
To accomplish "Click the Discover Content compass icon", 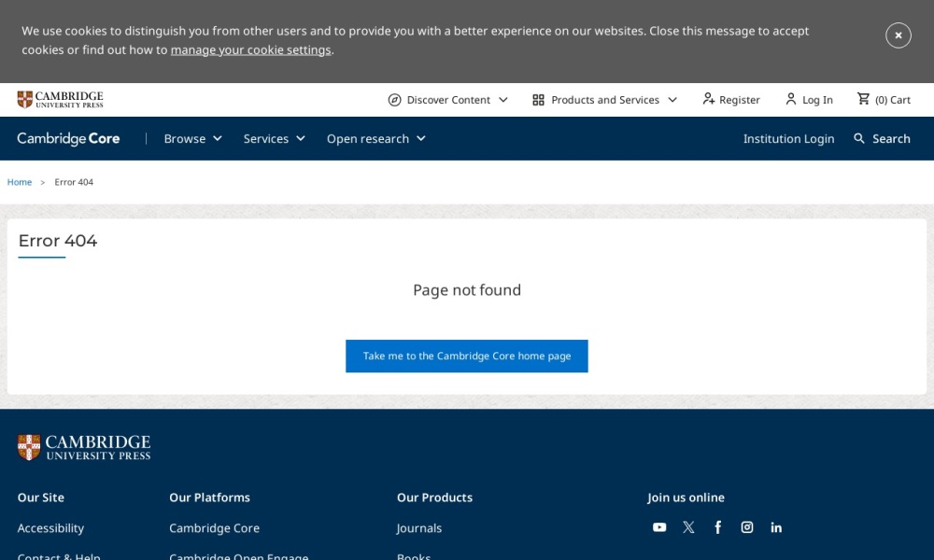I will pos(394,100).
